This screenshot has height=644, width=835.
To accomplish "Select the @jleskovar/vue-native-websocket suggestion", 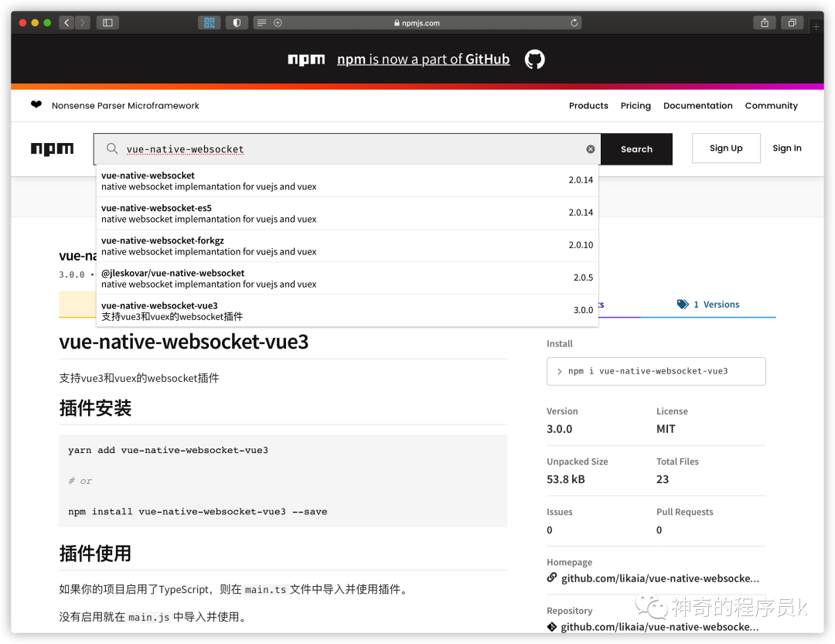I will (x=347, y=278).
